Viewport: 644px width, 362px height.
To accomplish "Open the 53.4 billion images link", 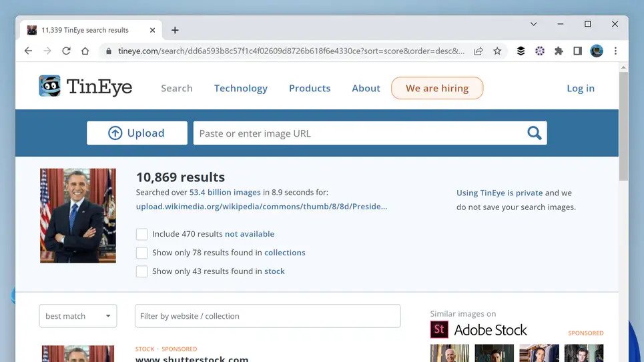I will [x=225, y=192].
